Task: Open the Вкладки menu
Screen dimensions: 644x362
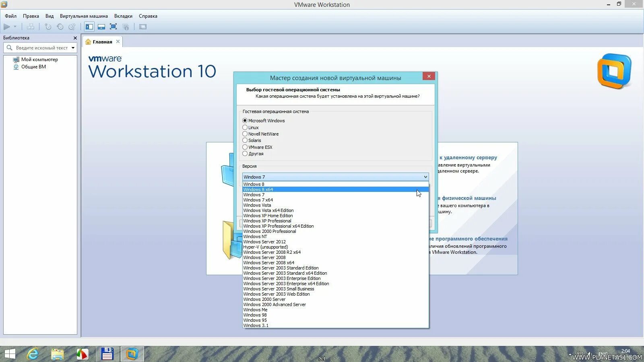Action: click(123, 16)
